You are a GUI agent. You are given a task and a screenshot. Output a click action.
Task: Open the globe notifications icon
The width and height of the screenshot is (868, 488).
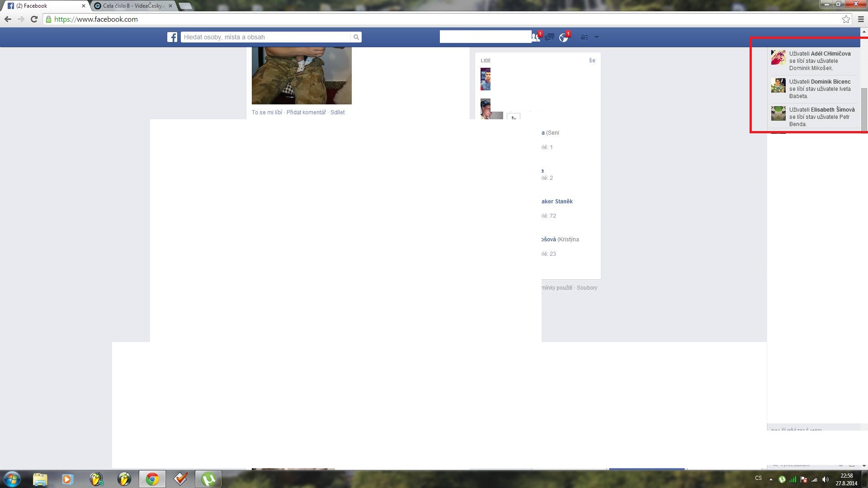click(x=564, y=38)
